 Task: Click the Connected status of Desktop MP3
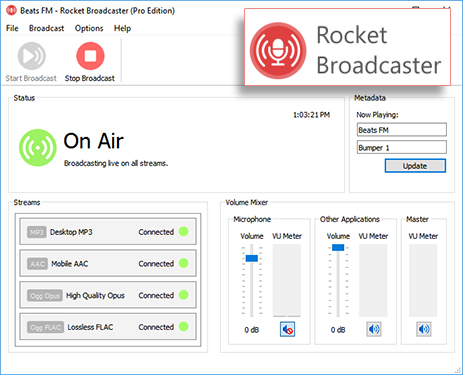[156, 232]
